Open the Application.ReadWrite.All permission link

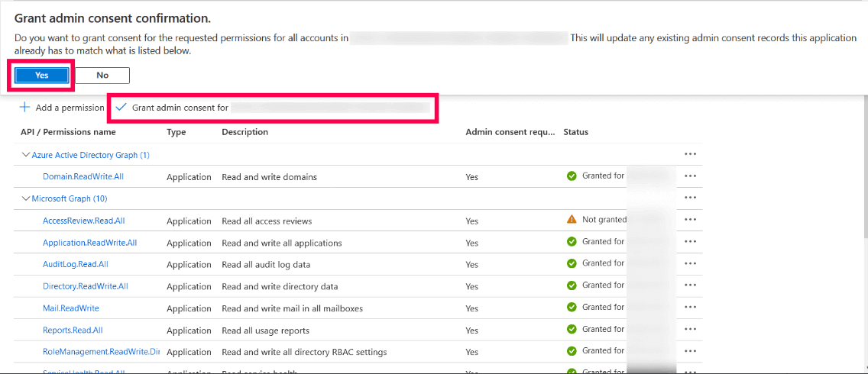89,243
